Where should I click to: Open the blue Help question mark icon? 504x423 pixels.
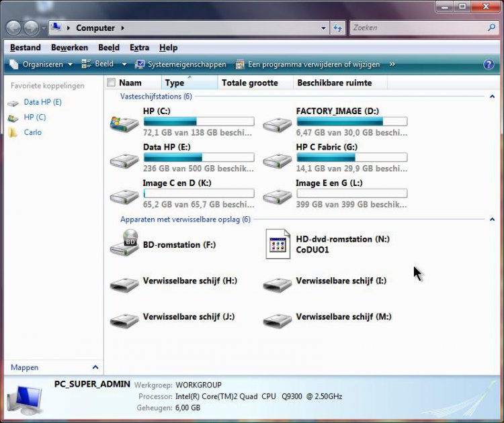point(489,64)
